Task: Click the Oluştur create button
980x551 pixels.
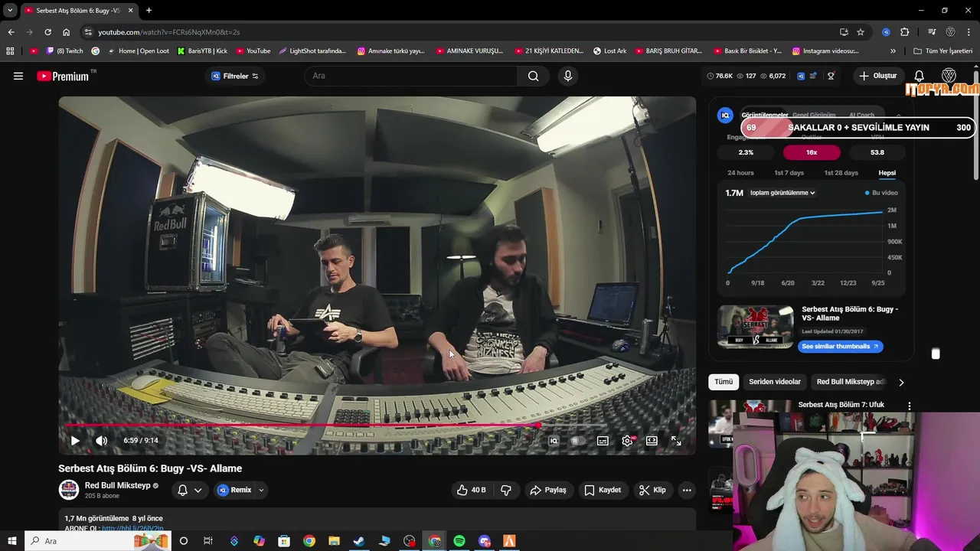Action: 877,76
